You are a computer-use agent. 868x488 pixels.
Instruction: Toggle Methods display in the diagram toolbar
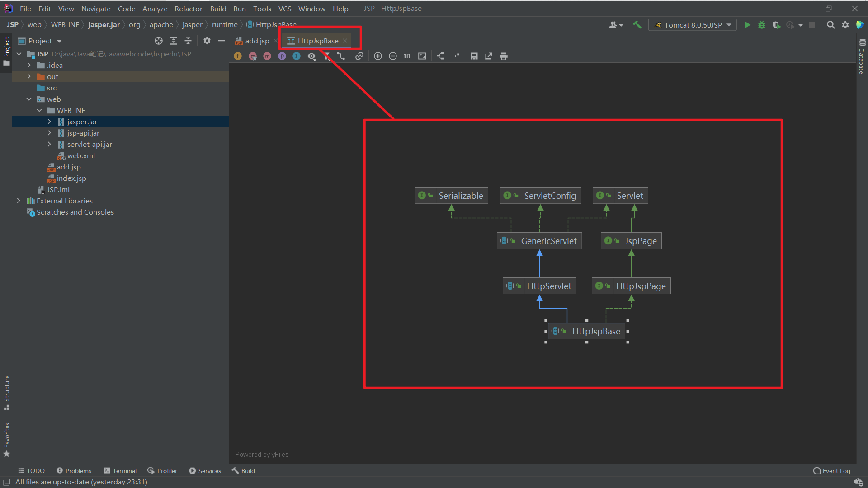coord(267,56)
